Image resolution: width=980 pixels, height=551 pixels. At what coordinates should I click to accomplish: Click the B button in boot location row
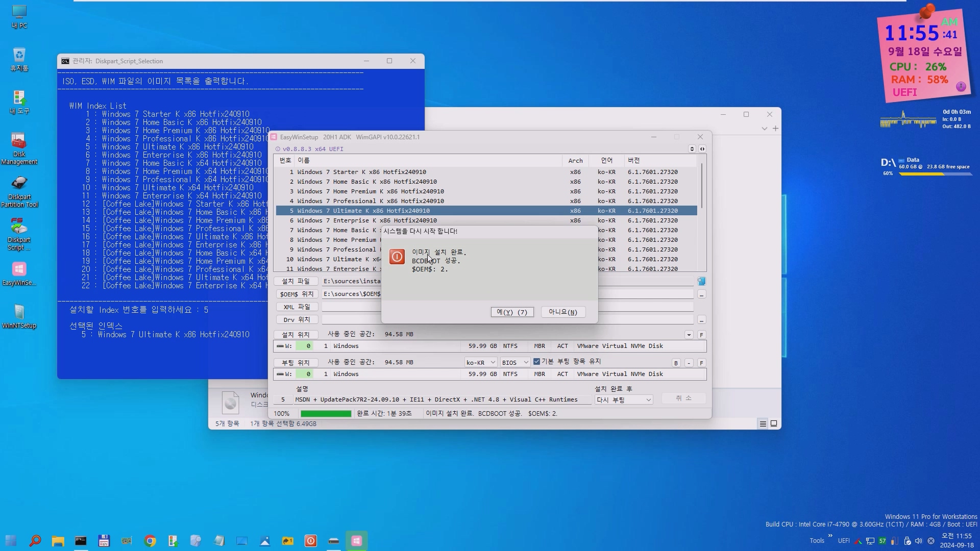coord(676,363)
